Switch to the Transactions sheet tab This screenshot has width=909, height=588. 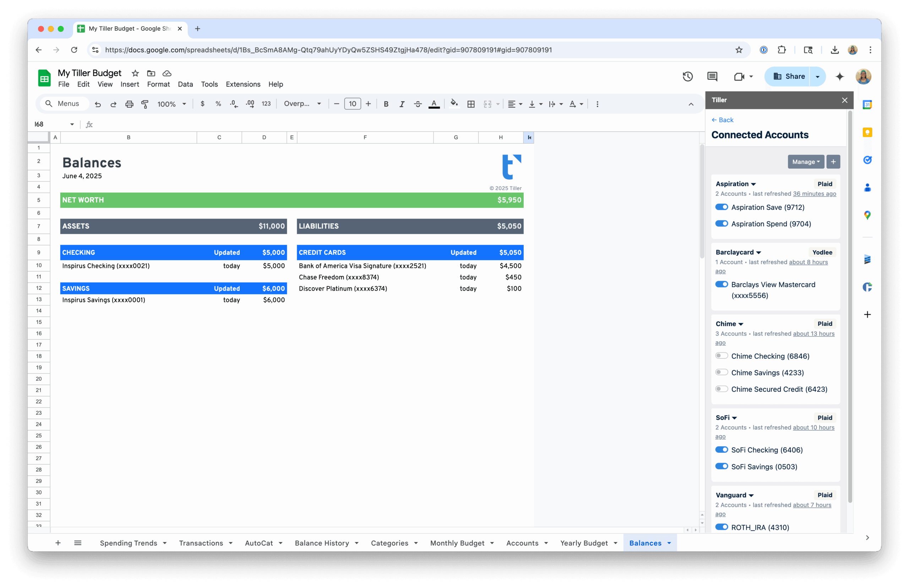[x=201, y=543]
